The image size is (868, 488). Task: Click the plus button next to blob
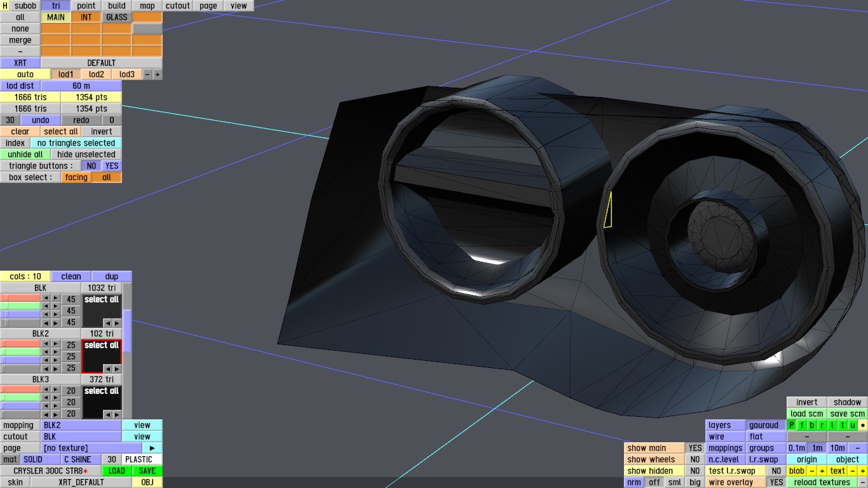822,471
